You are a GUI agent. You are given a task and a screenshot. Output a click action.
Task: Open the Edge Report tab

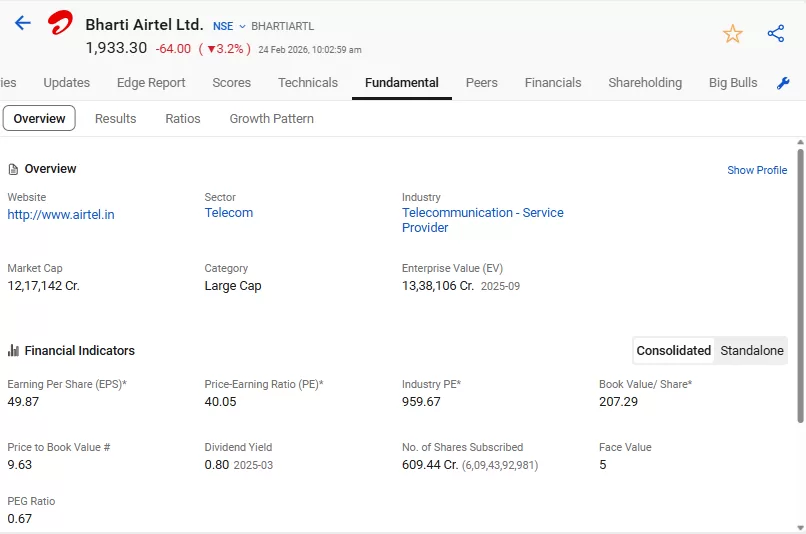pos(151,83)
